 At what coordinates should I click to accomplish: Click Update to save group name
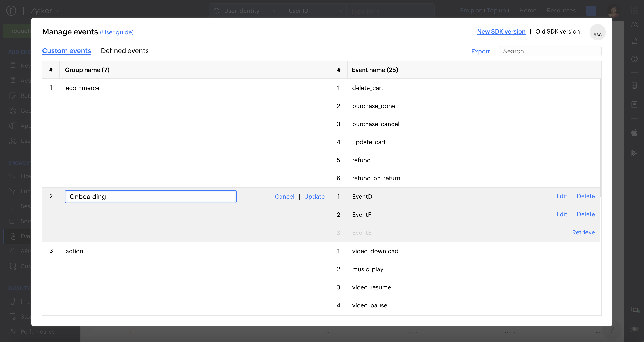[314, 197]
